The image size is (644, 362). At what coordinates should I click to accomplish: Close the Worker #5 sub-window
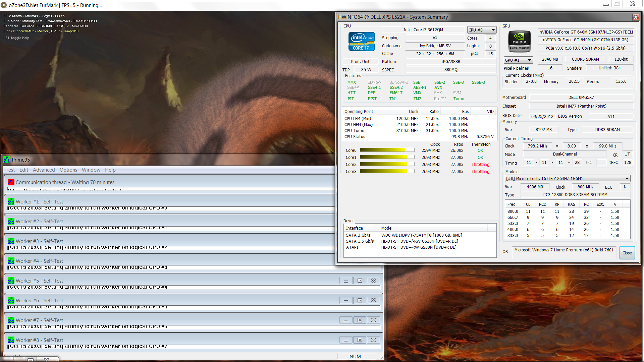(373, 281)
